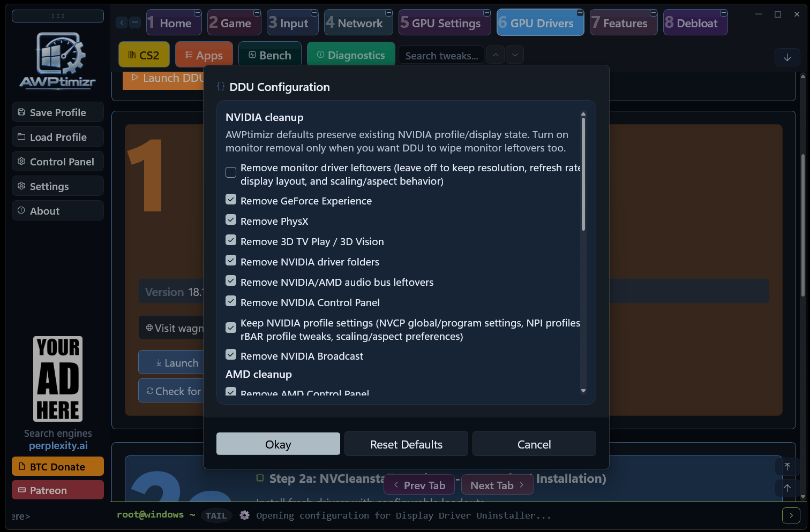Screen dimensions: 810x532
Task: Click the up arrow icon below scroll-to-top
Action: point(787,488)
